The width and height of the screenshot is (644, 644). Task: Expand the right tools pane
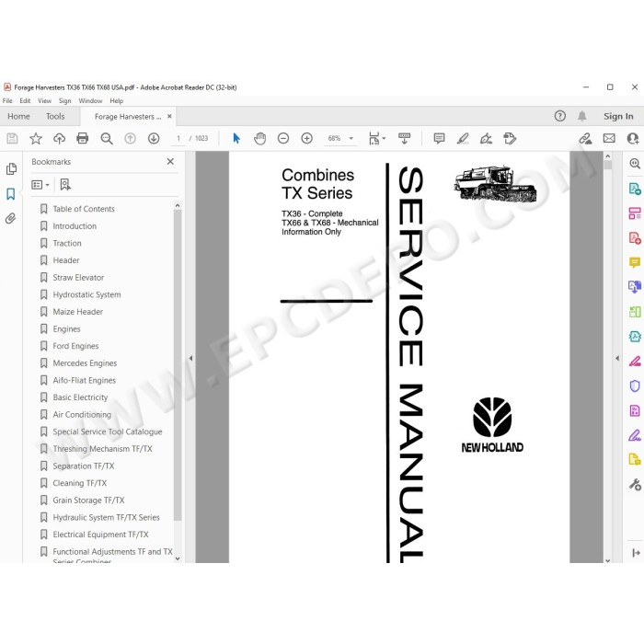tap(636, 553)
